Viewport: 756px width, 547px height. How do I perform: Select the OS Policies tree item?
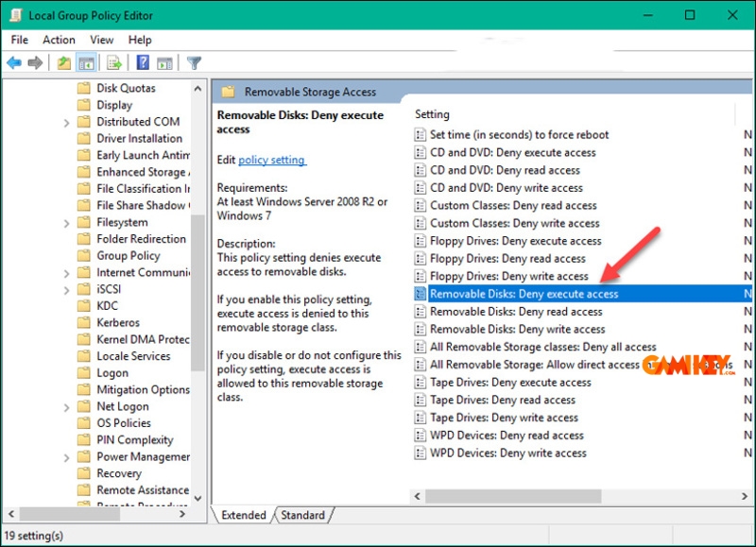click(124, 423)
